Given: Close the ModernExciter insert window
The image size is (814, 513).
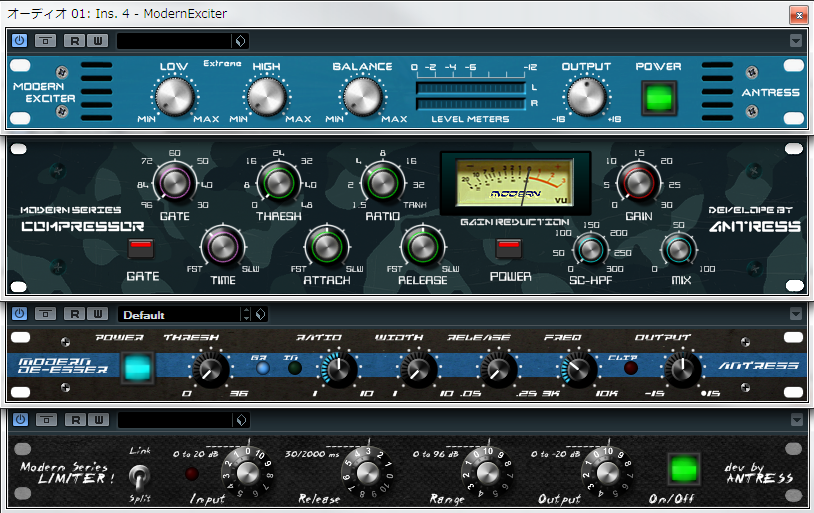Looking at the screenshot, I should [x=798, y=15].
